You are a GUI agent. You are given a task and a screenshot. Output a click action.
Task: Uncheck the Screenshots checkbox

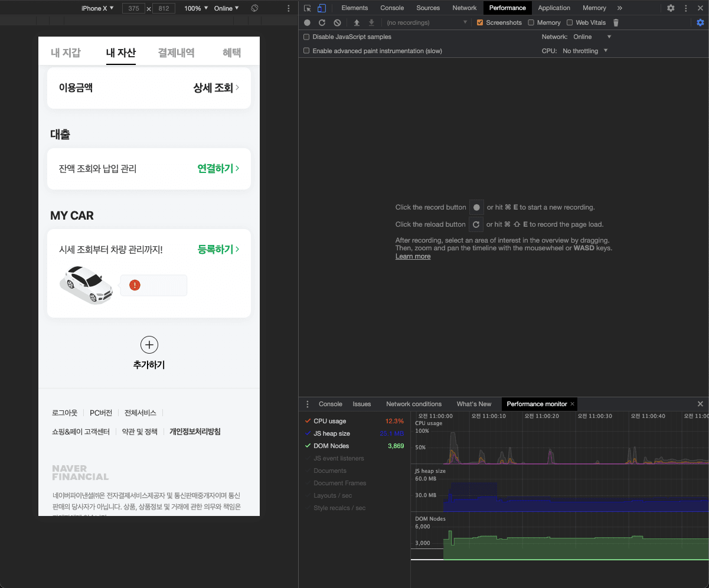pos(480,22)
